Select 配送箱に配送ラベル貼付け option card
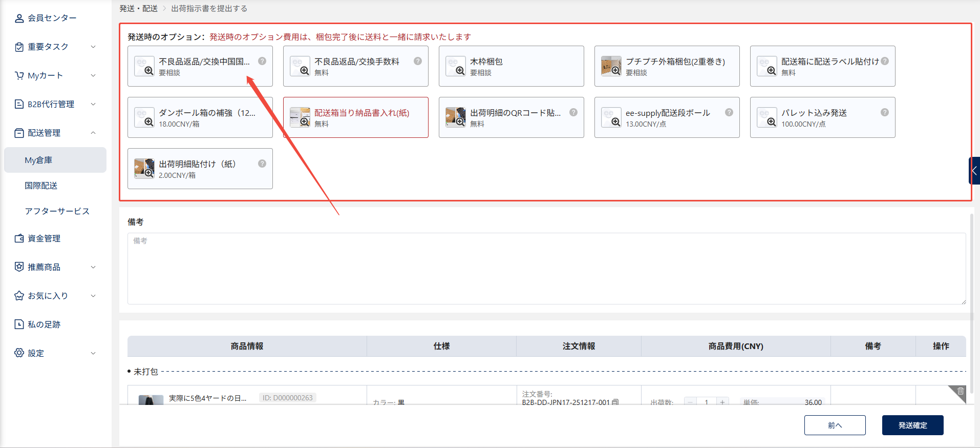The width and height of the screenshot is (980, 448). point(823,66)
